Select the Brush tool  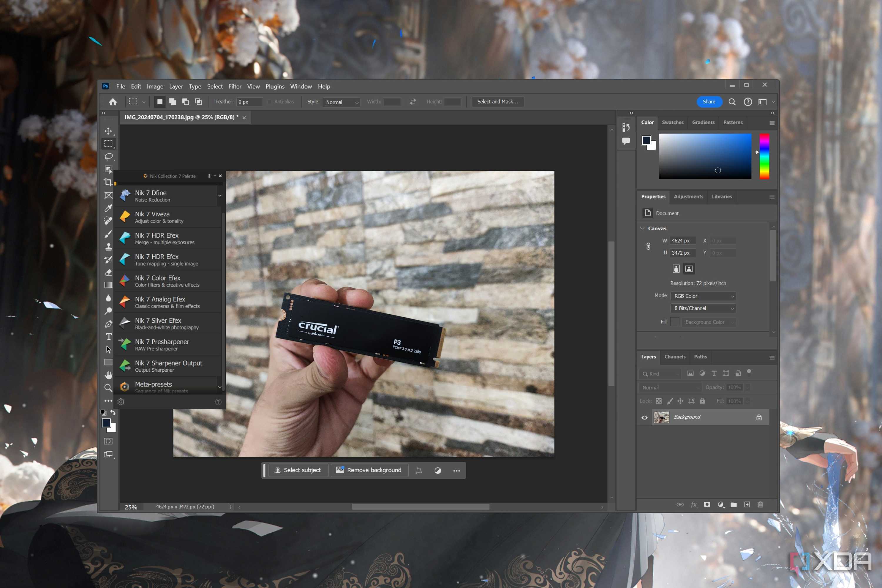click(108, 234)
